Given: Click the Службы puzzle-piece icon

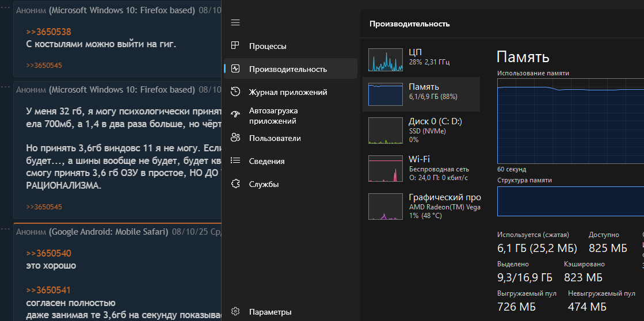Looking at the screenshot, I should (235, 184).
